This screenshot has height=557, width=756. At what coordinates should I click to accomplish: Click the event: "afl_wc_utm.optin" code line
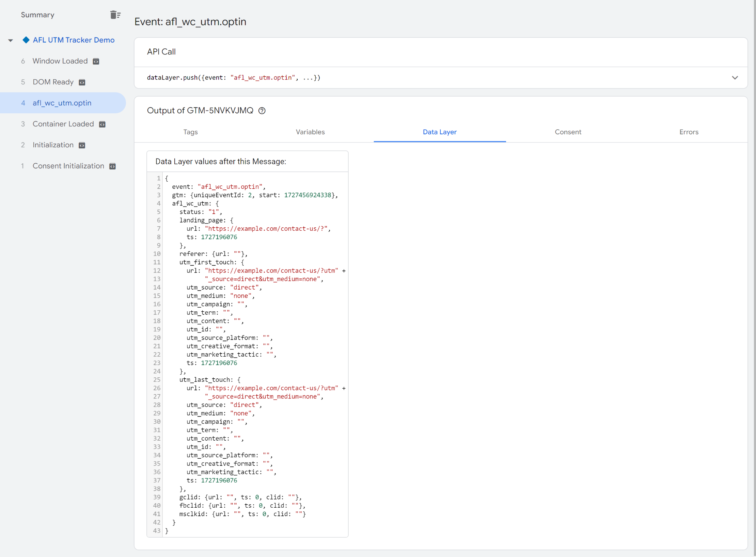[219, 186]
